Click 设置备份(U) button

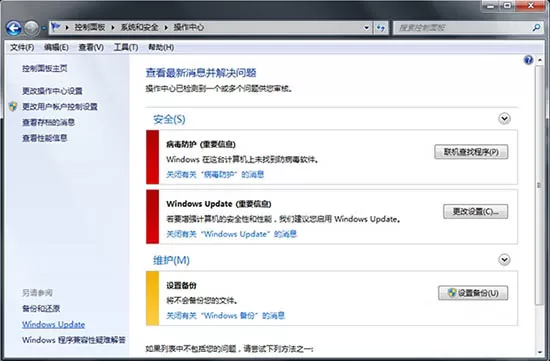point(473,293)
